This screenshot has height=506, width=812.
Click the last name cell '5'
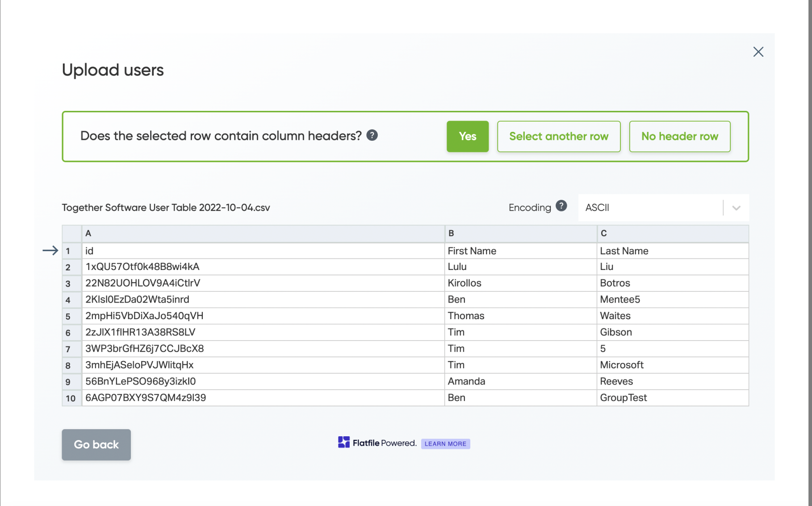pos(673,349)
